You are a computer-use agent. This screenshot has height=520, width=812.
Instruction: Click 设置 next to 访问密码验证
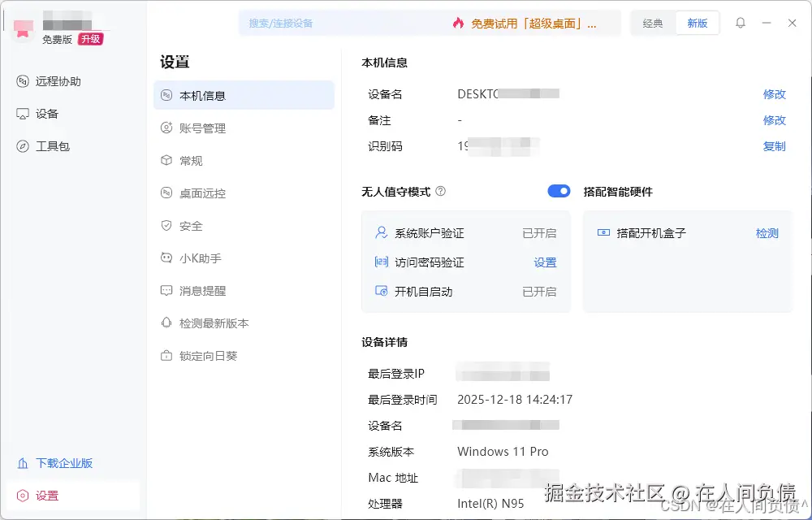coord(545,262)
